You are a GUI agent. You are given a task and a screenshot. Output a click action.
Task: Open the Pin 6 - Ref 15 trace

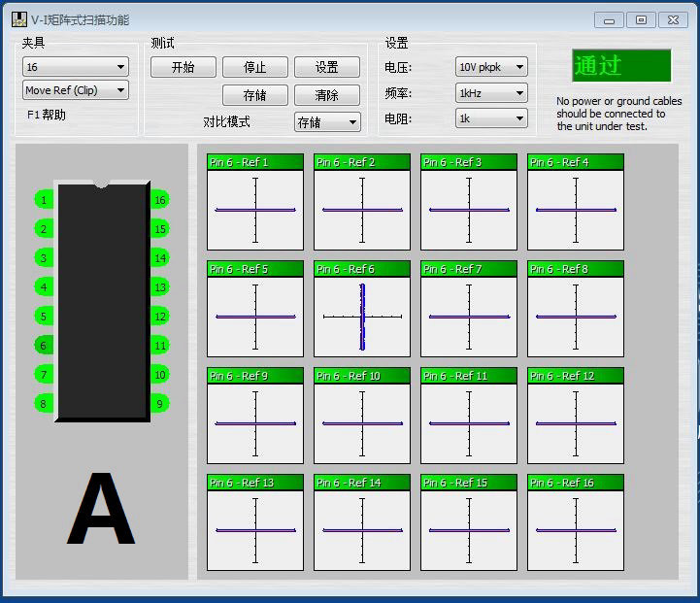[469, 522]
